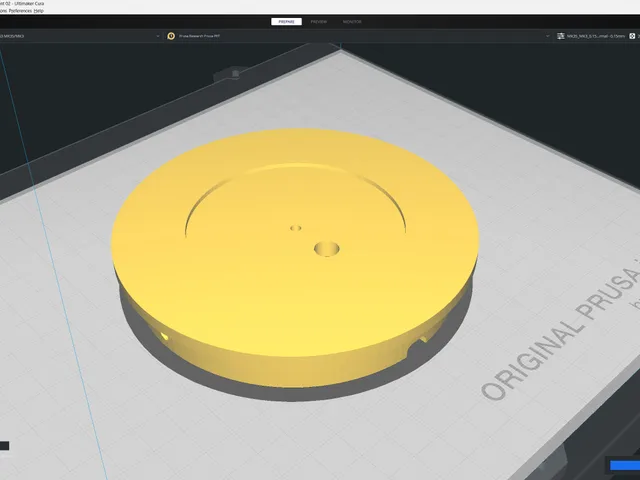
Task: Click the ORIGINAL PRUSA text on the build plate
Action: 561,331
